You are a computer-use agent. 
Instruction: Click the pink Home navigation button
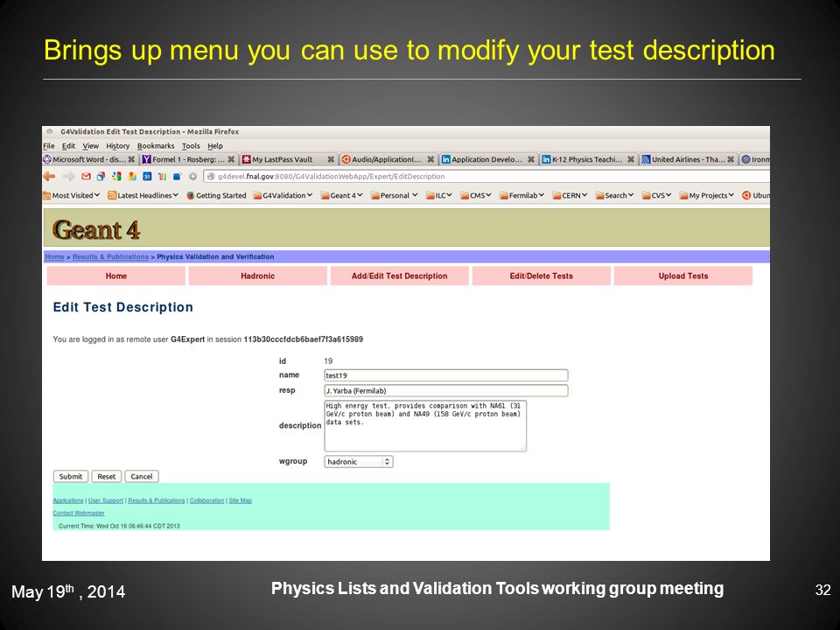116,276
